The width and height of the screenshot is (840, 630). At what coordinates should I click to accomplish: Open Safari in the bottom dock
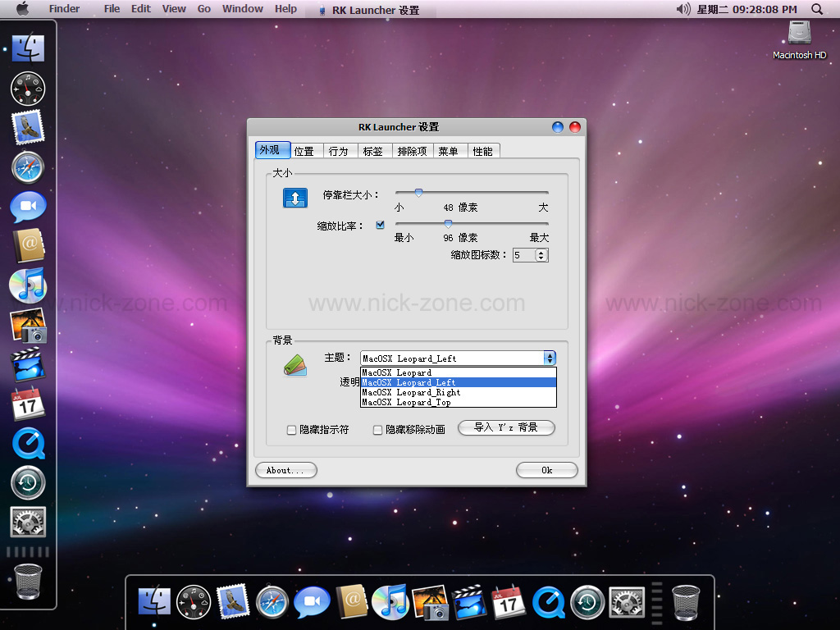(x=272, y=603)
